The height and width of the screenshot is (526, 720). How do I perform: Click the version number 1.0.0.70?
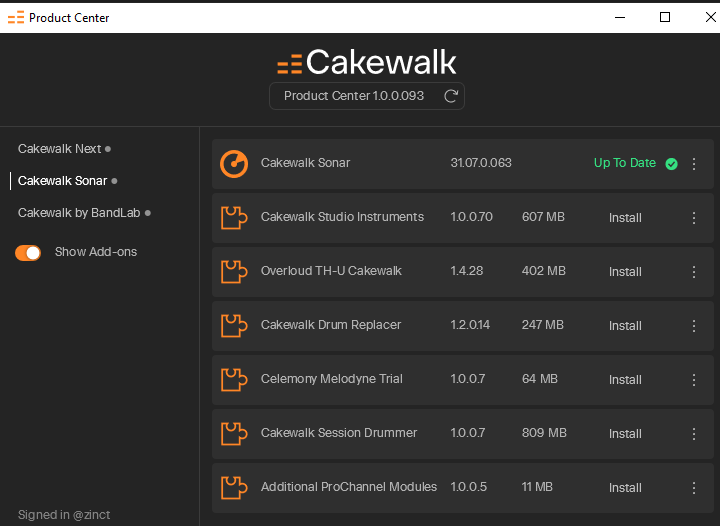472,217
